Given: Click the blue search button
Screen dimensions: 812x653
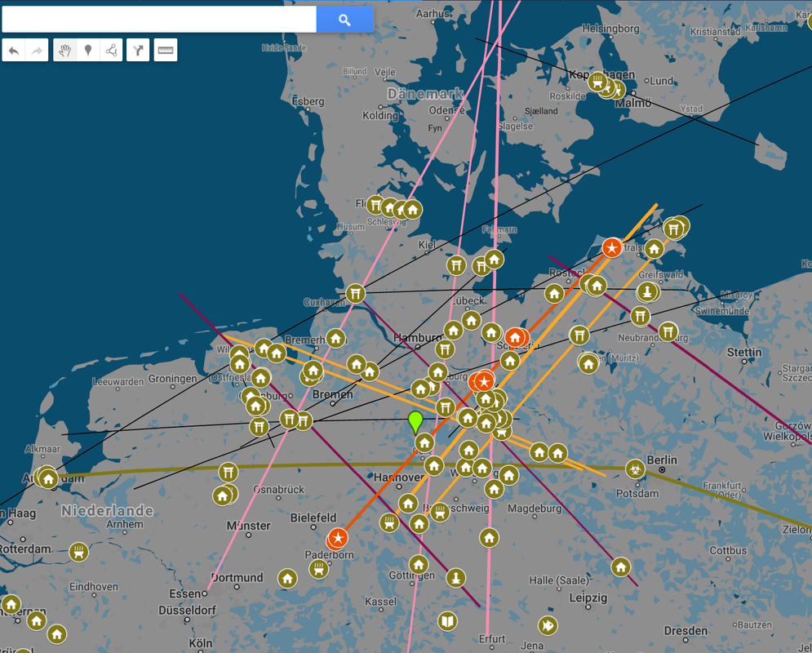Looking at the screenshot, I should [x=344, y=20].
